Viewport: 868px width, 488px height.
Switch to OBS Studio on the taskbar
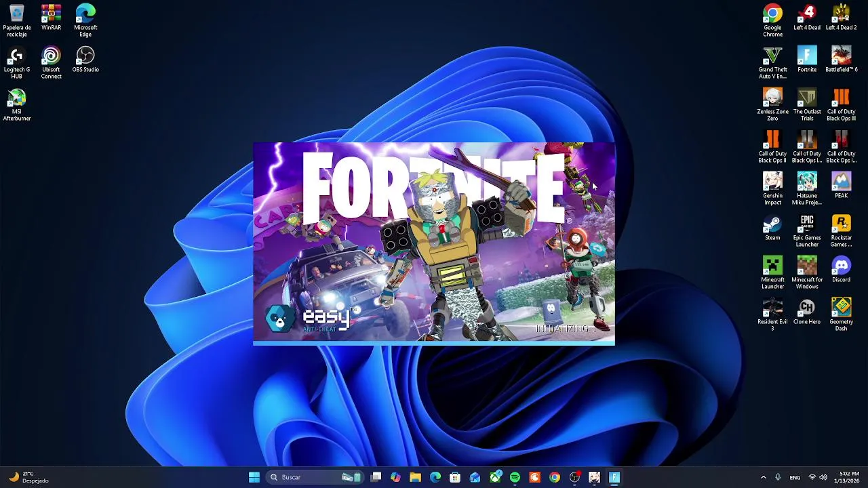click(574, 477)
